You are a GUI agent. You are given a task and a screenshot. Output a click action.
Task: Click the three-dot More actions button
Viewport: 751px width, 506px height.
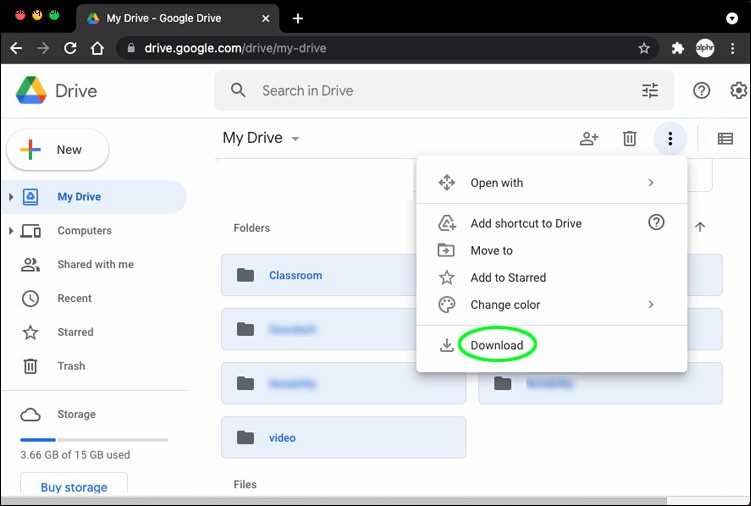(x=670, y=138)
